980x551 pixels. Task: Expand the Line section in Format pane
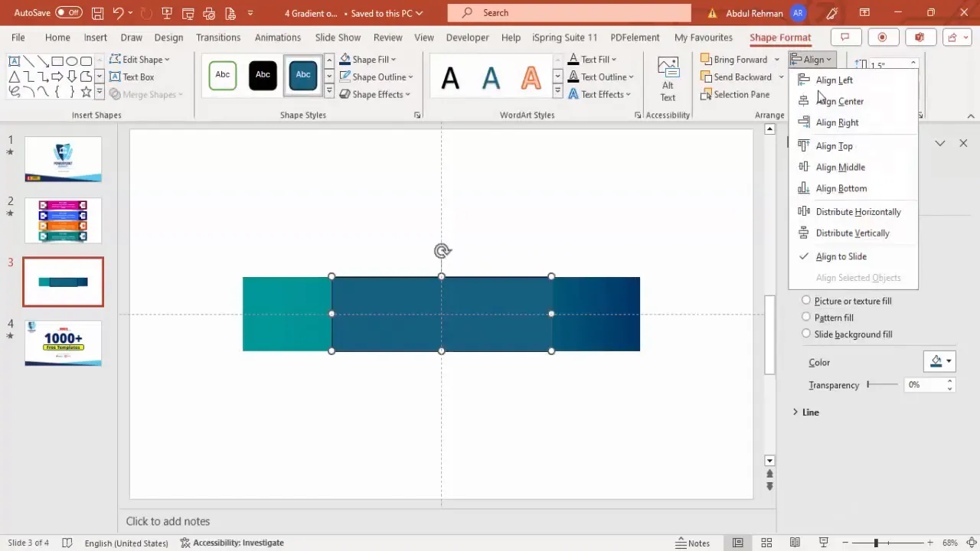[805, 412]
